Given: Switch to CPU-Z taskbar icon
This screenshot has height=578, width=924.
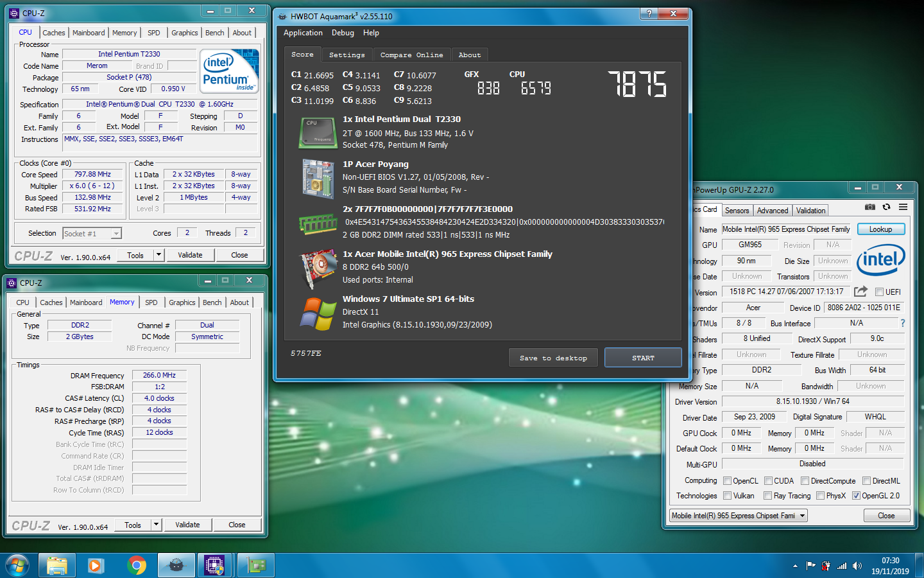Looking at the screenshot, I should click(215, 565).
